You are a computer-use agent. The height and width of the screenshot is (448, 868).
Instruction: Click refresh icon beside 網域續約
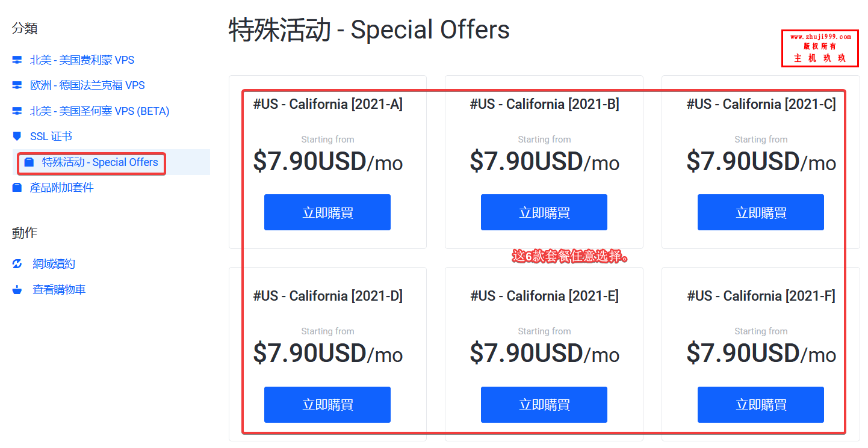pos(17,264)
